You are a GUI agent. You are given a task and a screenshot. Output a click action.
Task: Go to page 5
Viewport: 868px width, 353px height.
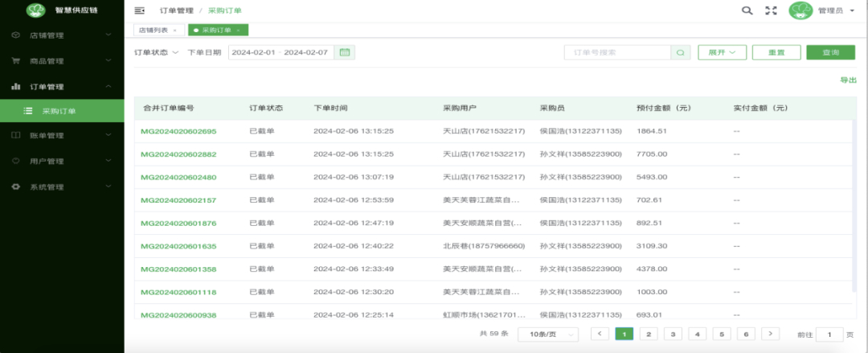click(722, 334)
